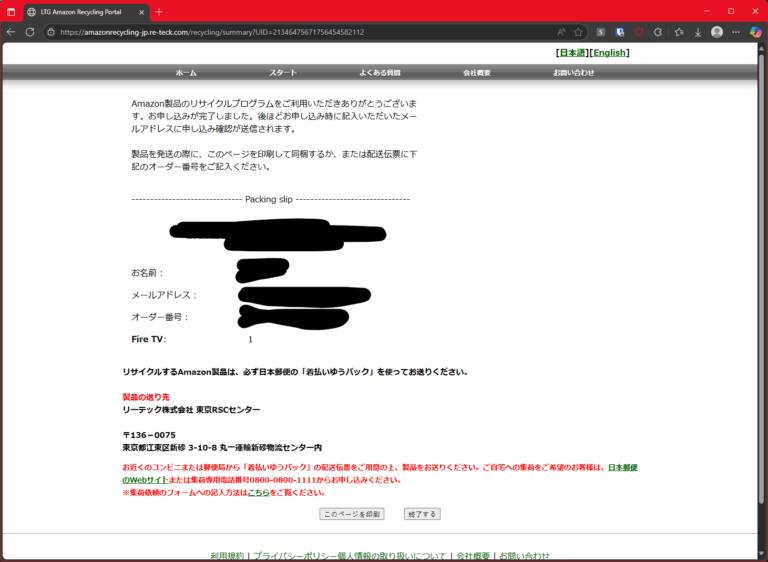Open a new tab with plus button
The height and width of the screenshot is (562, 768).
point(159,12)
